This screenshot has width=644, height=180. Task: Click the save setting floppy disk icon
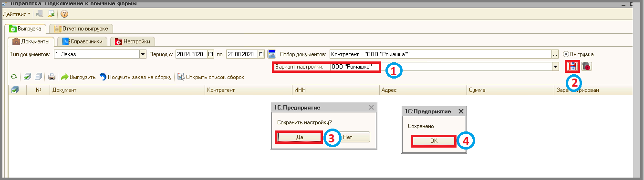(x=572, y=67)
